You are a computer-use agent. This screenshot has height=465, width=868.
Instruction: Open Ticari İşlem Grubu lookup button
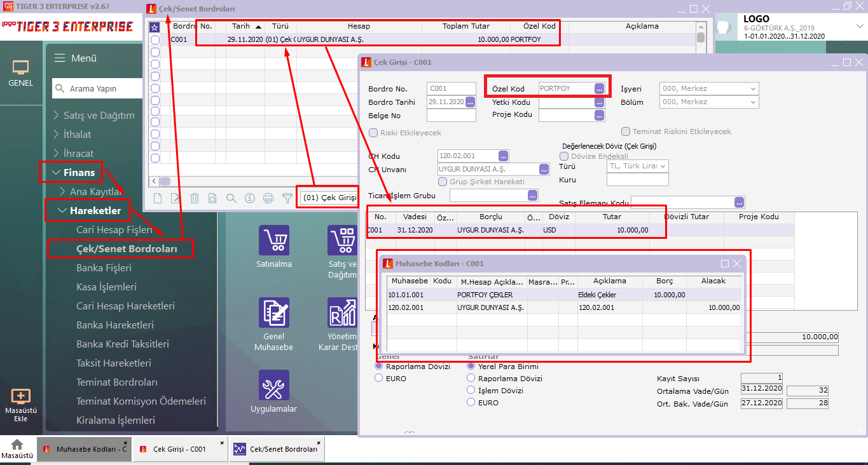[533, 195]
